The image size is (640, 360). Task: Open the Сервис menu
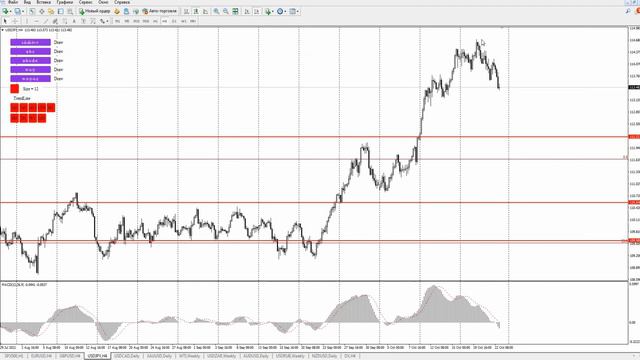point(86,2)
